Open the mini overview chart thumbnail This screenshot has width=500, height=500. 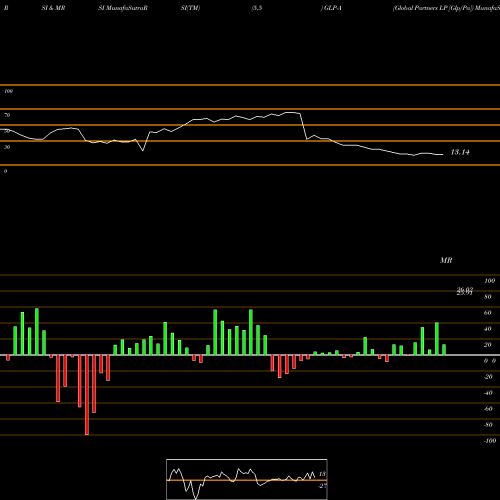point(247,479)
